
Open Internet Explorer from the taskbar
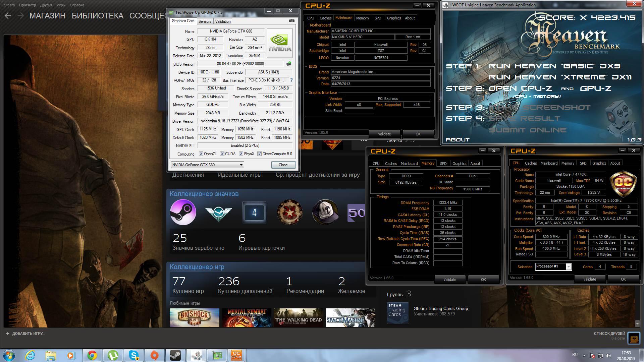click(x=30, y=355)
